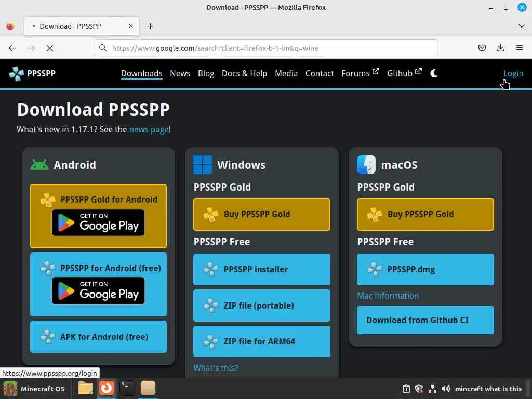Click the search magnifier icon in the address bar
Screen dimensions: 532x399
(103, 48)
